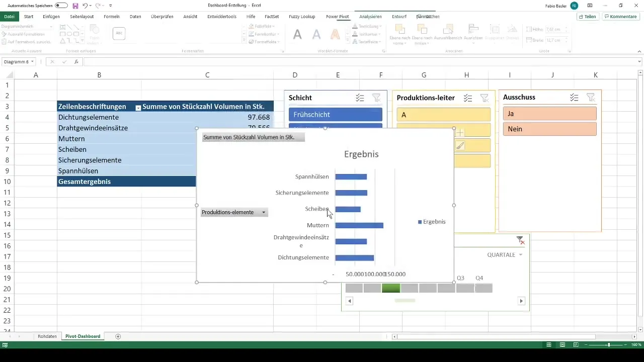This screenshot has width=644, height=362.
Task: Click the Teilen button
Action: pos(587,17)
